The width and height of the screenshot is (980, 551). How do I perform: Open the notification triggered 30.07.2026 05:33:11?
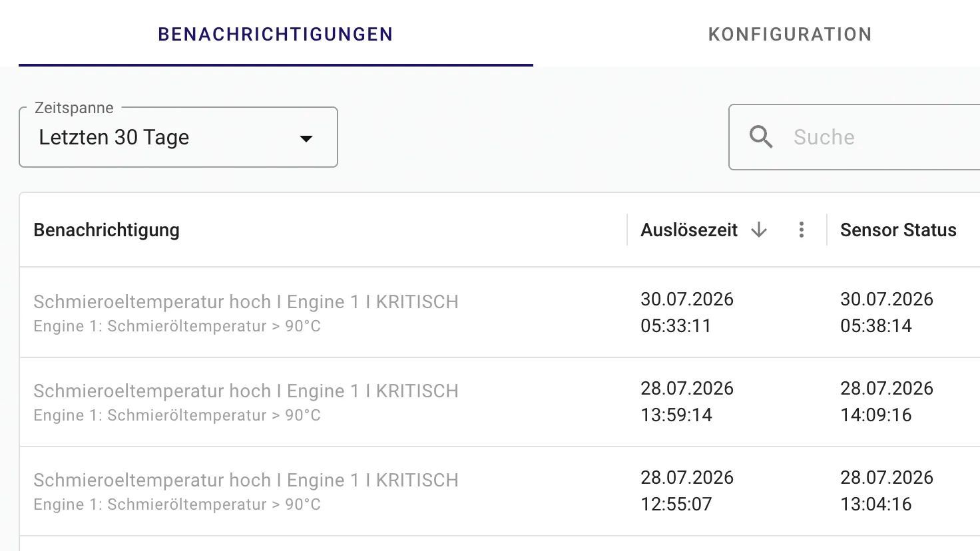point(500,313)
